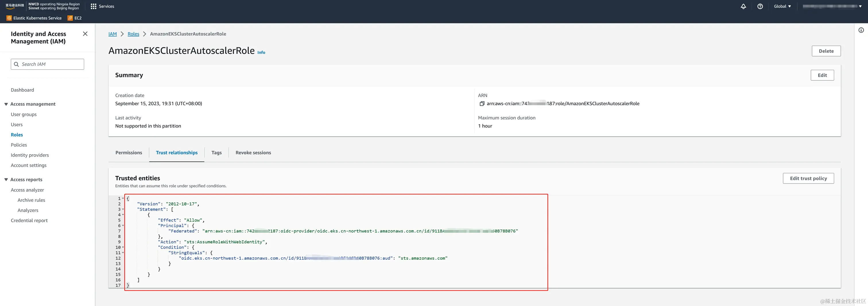Click the sts.amazonaws.com aud condition line
868x306 pixels.
coord(313,258)
